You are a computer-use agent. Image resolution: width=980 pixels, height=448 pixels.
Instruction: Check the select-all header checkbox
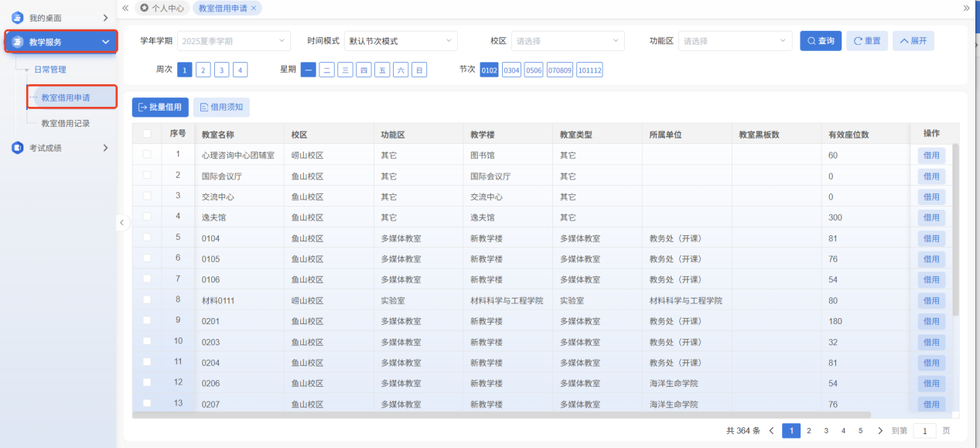[x=147, y=134]
